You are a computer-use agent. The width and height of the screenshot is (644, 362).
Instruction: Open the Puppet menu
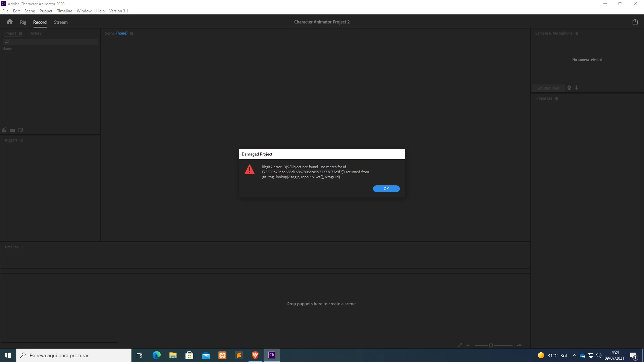pyautogui.click(x=46, y=11)
